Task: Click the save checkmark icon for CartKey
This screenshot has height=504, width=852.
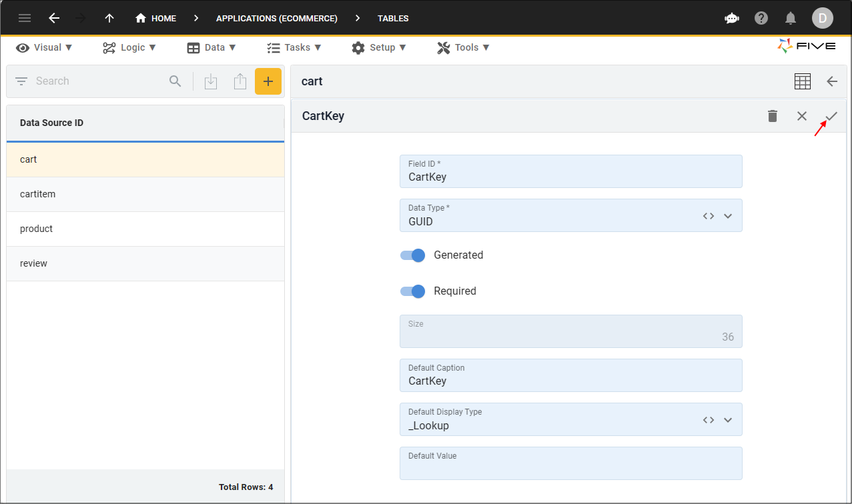Action: tap(831, 116)
